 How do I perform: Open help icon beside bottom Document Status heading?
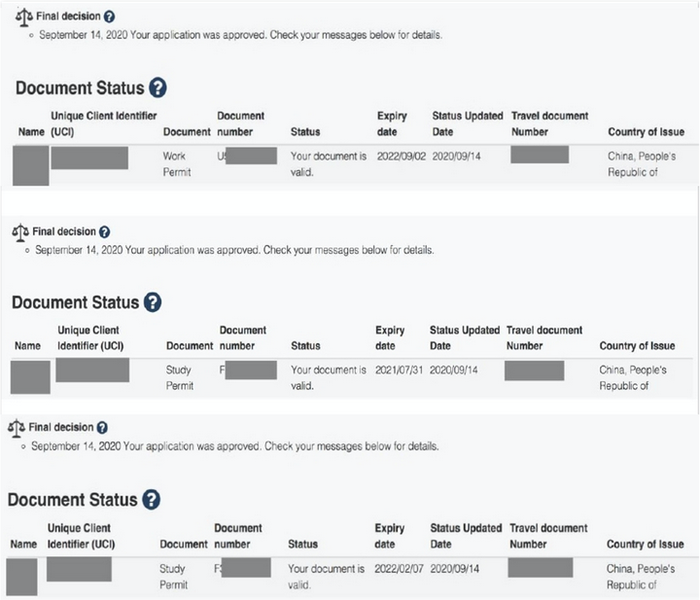[x=151, y=500]
